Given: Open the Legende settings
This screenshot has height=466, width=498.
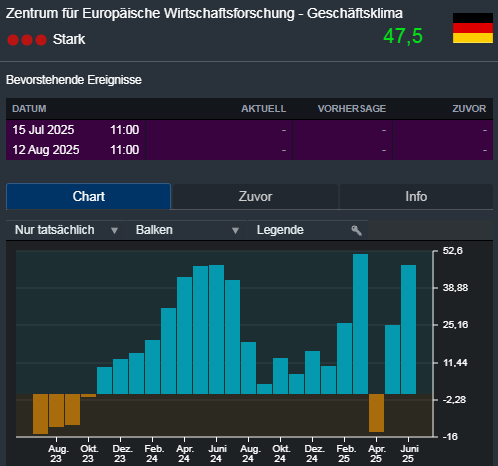Looking at the screenshot, I should [308, 230].
